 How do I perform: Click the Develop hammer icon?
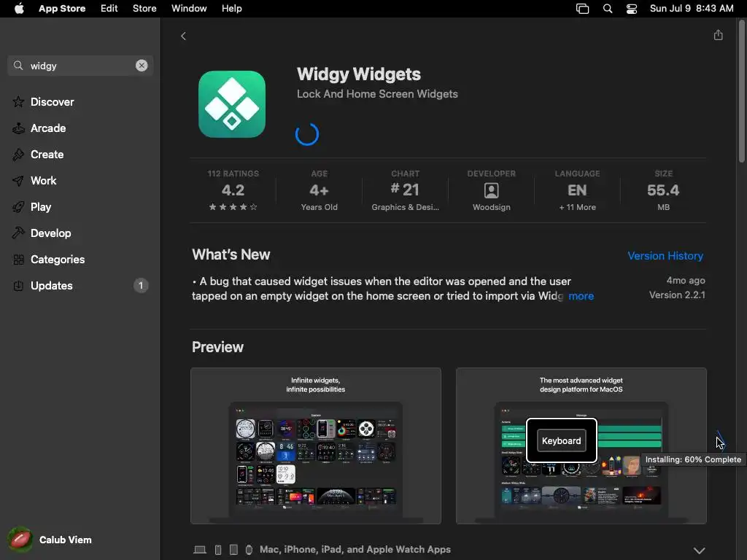point(18,233)
